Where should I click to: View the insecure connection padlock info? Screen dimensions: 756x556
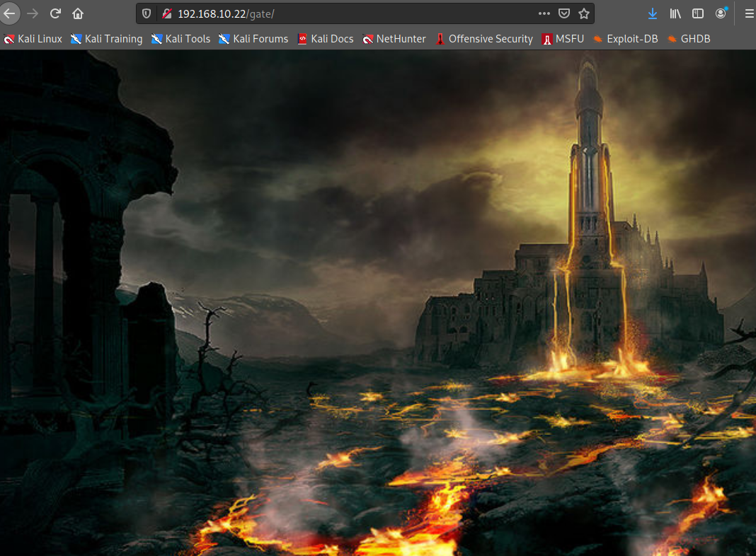point(167,14)
